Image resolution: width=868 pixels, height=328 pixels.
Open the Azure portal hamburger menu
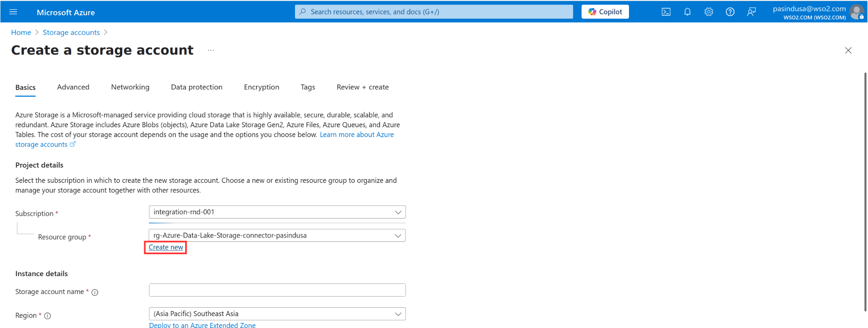13,12
